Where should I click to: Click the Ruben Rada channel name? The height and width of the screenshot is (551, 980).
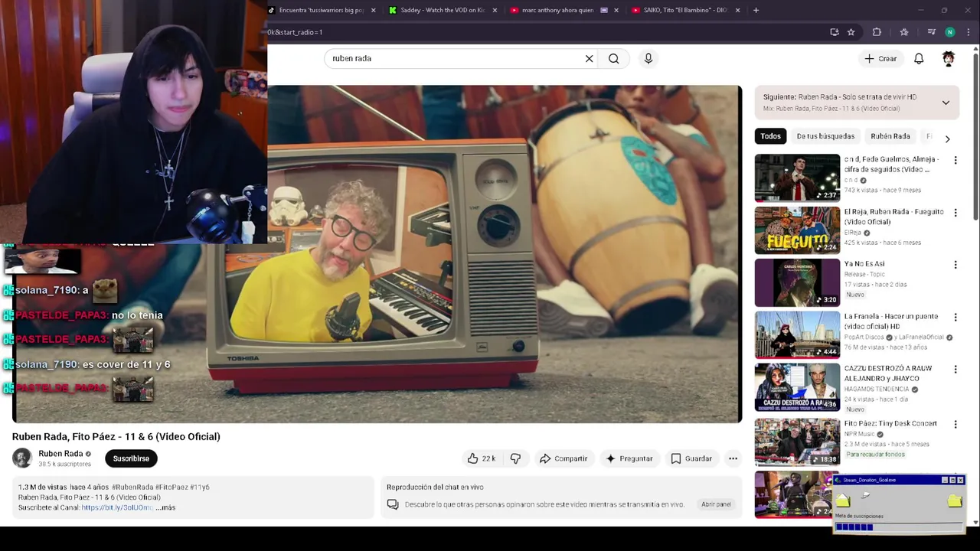pos(60,454)
